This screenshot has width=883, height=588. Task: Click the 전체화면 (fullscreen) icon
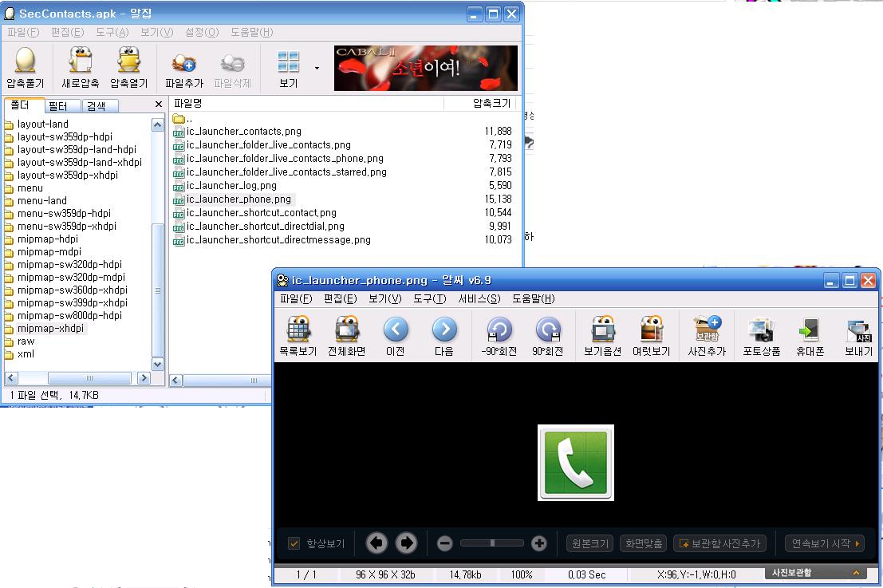point(346,330)
